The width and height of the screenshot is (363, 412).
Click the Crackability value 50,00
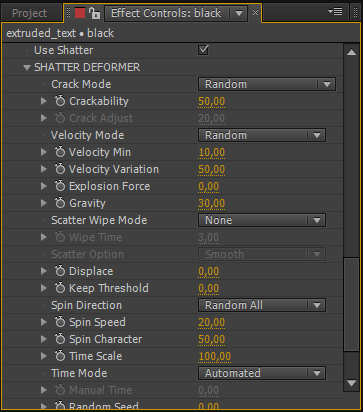212,101
